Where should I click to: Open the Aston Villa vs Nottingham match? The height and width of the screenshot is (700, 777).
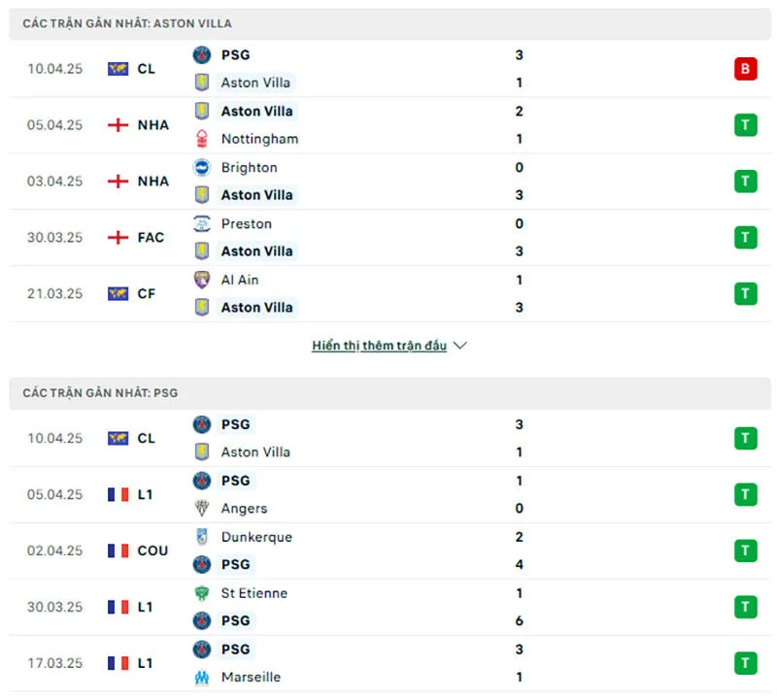388,125
